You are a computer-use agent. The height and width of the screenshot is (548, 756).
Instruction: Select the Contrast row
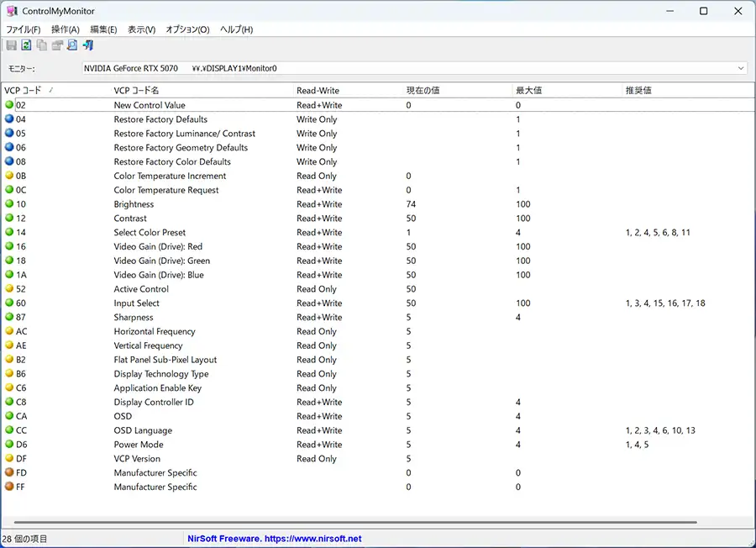pyautogui.click(x=130, y=219)
